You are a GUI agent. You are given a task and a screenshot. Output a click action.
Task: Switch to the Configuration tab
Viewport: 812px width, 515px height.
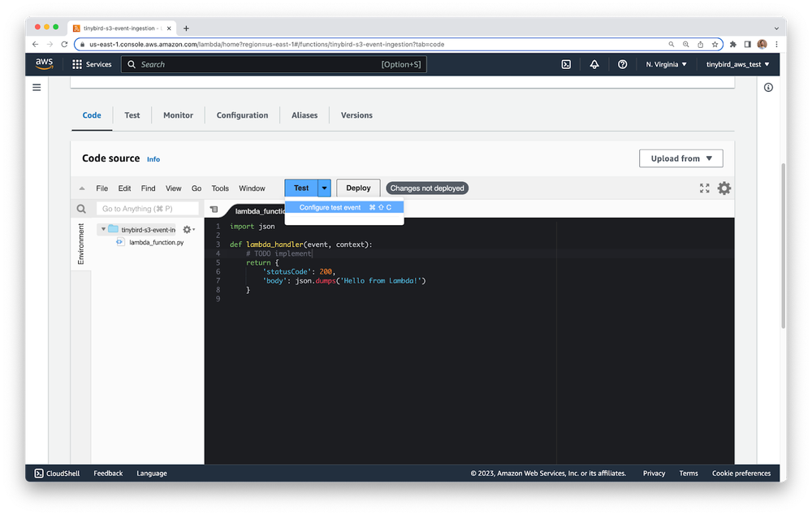click(242, 115)
